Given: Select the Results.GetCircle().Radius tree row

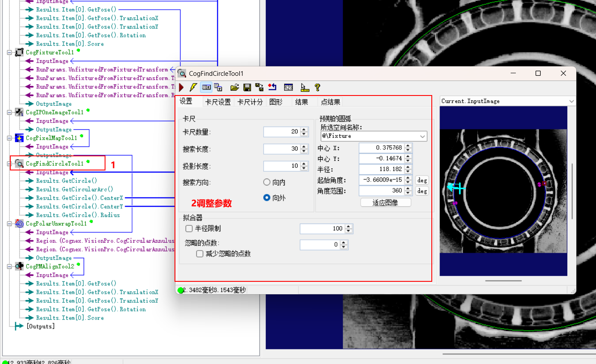Looking at the screenshot, I should (x=78, y=215).
